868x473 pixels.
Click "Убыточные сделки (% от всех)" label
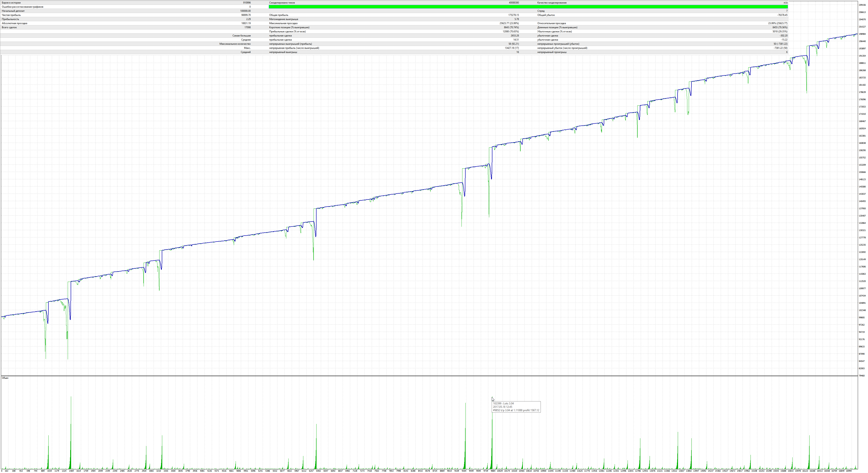point(555,32)
